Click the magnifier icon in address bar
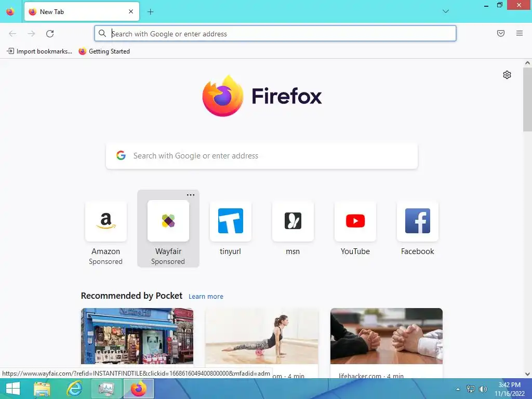Screen dimensions: 532x399 102,33
